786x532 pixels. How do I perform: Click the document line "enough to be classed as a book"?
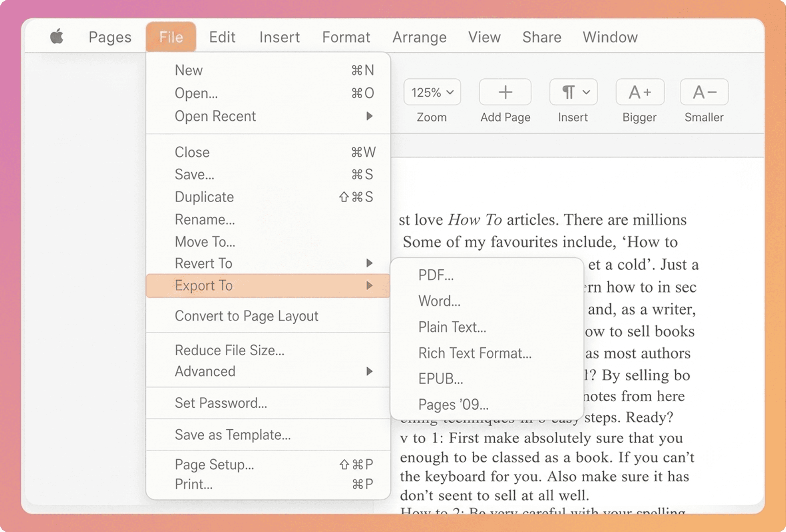(505, 457)
